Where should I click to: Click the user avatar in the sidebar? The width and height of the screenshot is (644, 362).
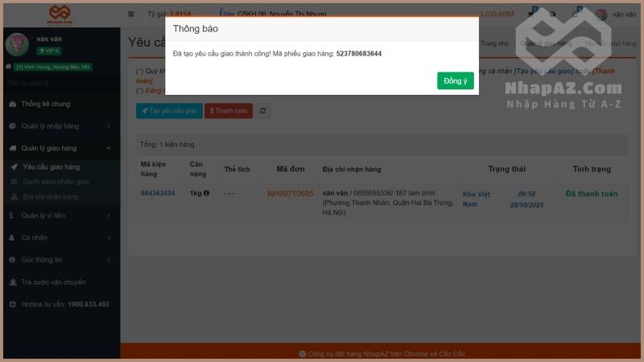17,43
